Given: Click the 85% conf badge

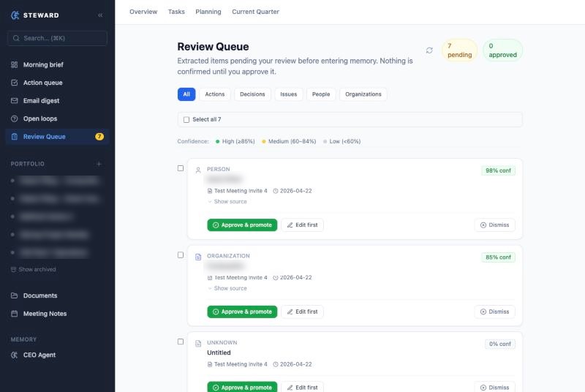Looking at the screenshot, I should pyautogui.click(x=498, y=257).
